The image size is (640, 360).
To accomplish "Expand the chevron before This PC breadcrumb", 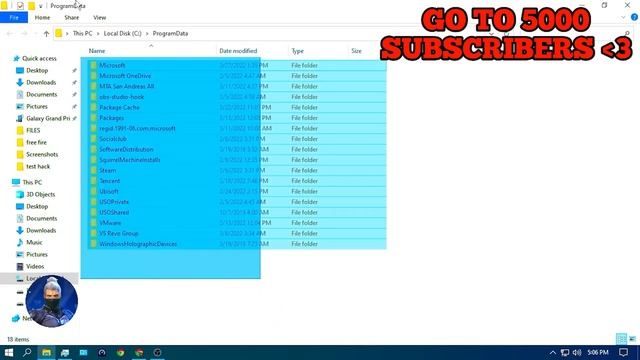I will [x=67, y=33].
